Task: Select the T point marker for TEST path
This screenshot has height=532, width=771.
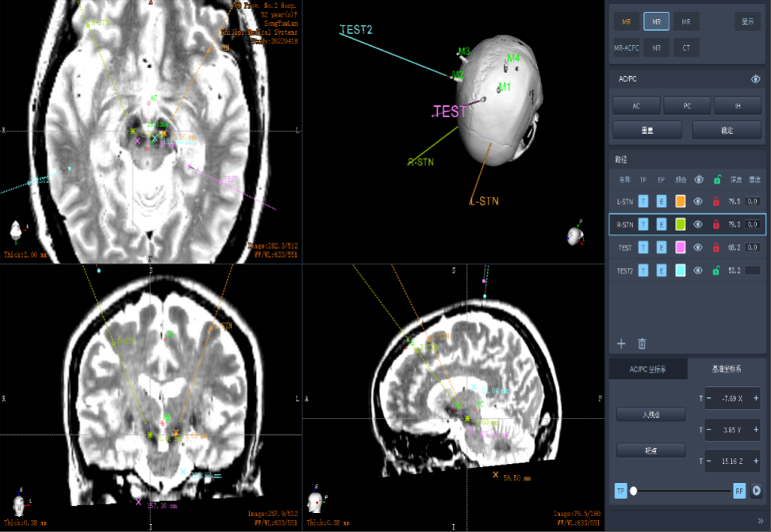Action: 643,247
